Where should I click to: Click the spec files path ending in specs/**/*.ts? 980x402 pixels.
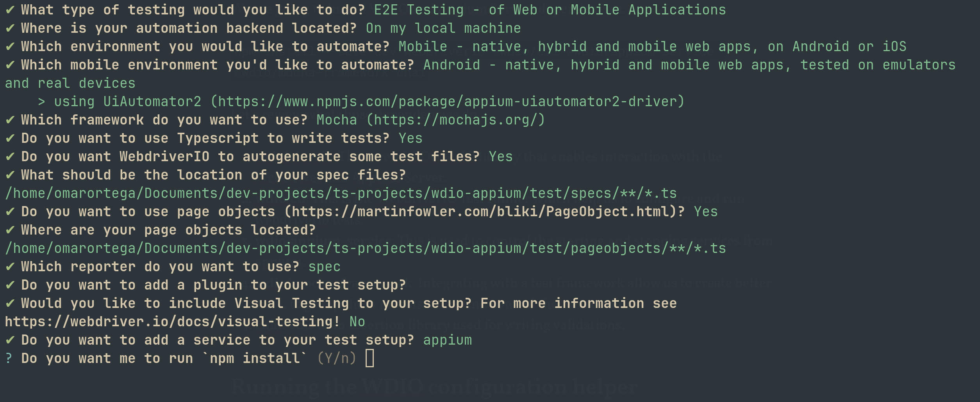click(x=341, y=193)
